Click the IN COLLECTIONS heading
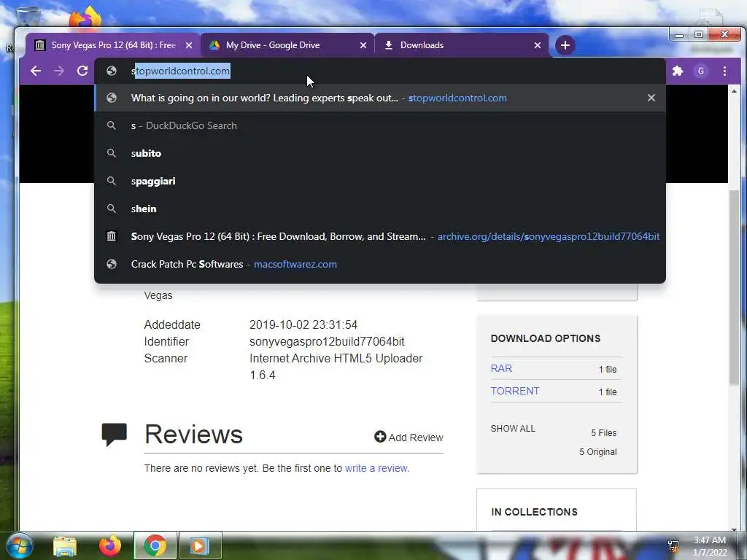Screen dimensions: 747x560 (x=534, y=512)
